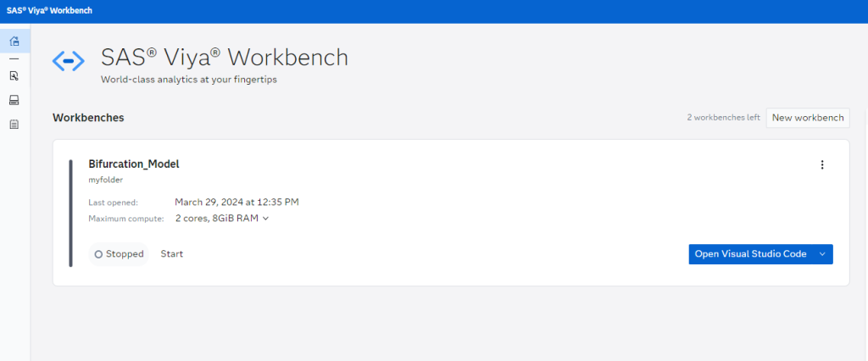Viewport: 868px width, 361px height.
Task: Expand the arrow beside Open Visual Studio Code
Action: 821,254
